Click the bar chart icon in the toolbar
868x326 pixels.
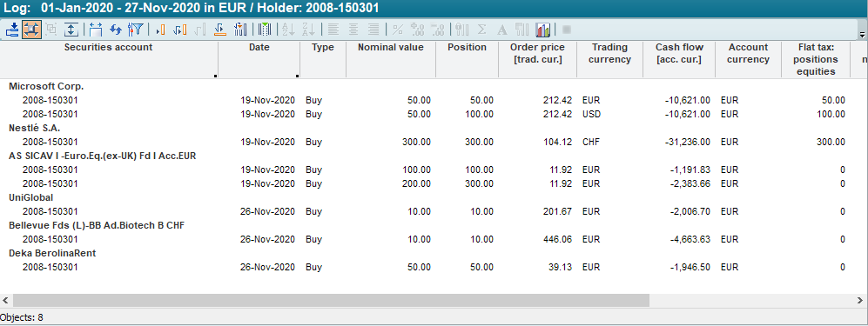click(542, 30)
